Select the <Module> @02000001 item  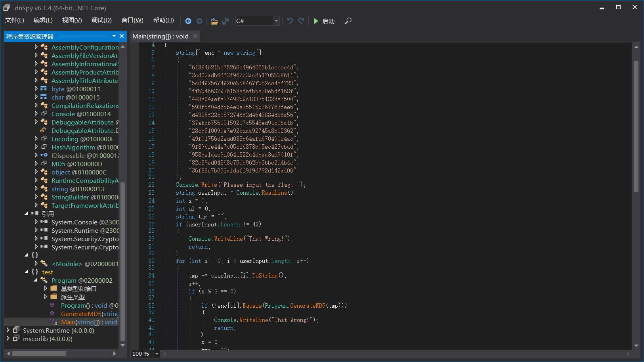pyautogui.click(x=85, y=264)
